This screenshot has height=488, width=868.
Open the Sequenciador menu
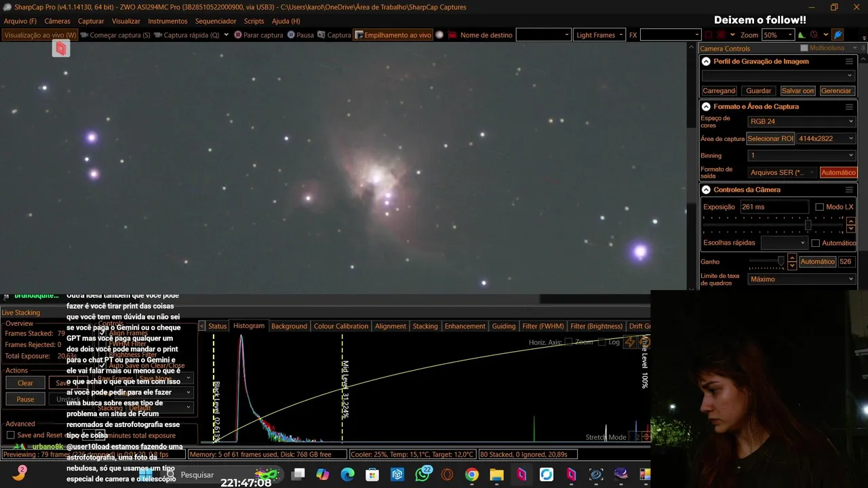[x=216, y=21]
